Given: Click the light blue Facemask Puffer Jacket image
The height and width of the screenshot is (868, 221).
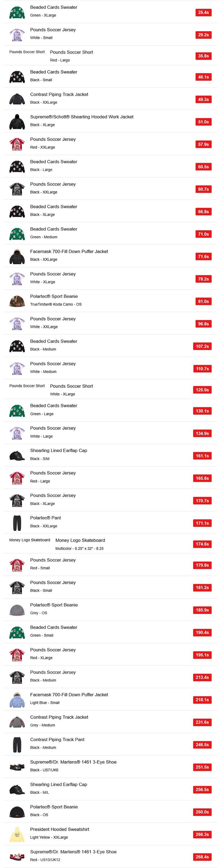Looking at the screenshot, I should point(17,699).
